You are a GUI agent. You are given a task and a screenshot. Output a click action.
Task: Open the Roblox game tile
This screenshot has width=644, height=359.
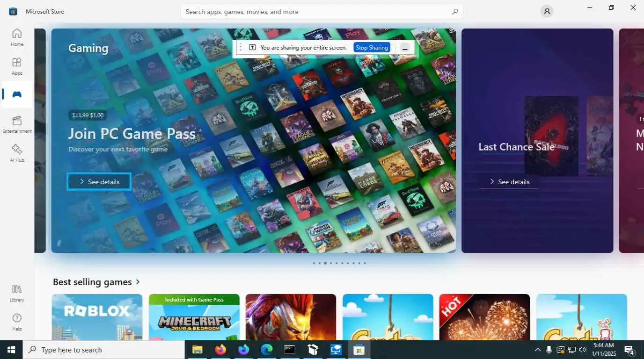pyautogui.click(x=97, y=317)
